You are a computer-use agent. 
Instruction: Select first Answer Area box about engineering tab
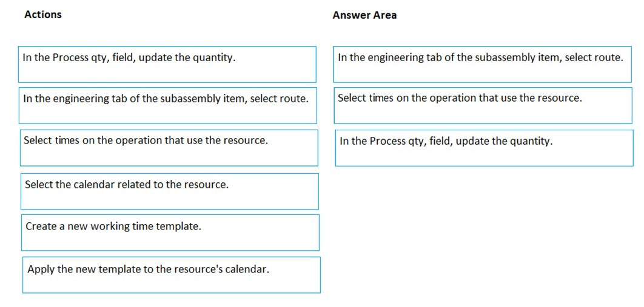tap(482, 64)
